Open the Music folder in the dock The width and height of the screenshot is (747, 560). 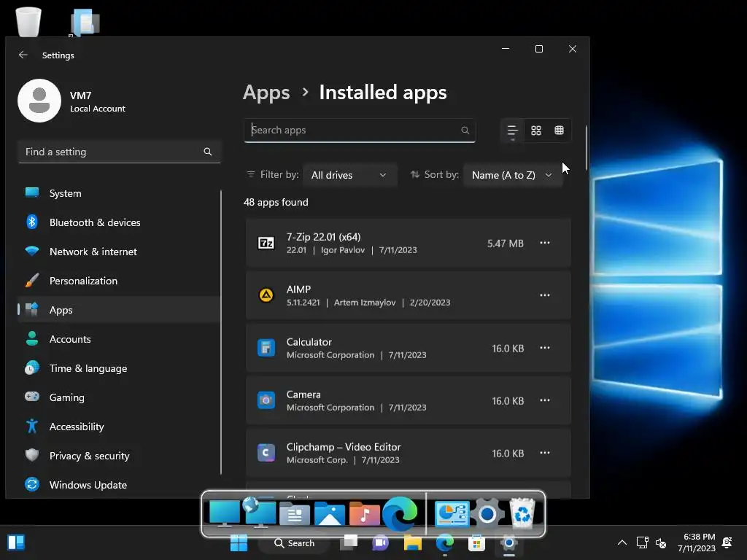365,514
